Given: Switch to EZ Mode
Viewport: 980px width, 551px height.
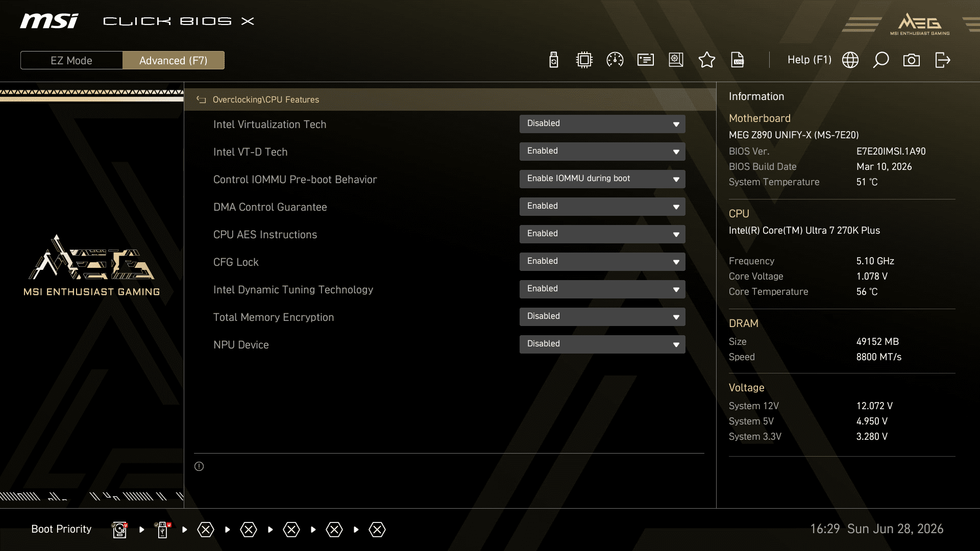Looking at the screenshot, I should (71, 60).
